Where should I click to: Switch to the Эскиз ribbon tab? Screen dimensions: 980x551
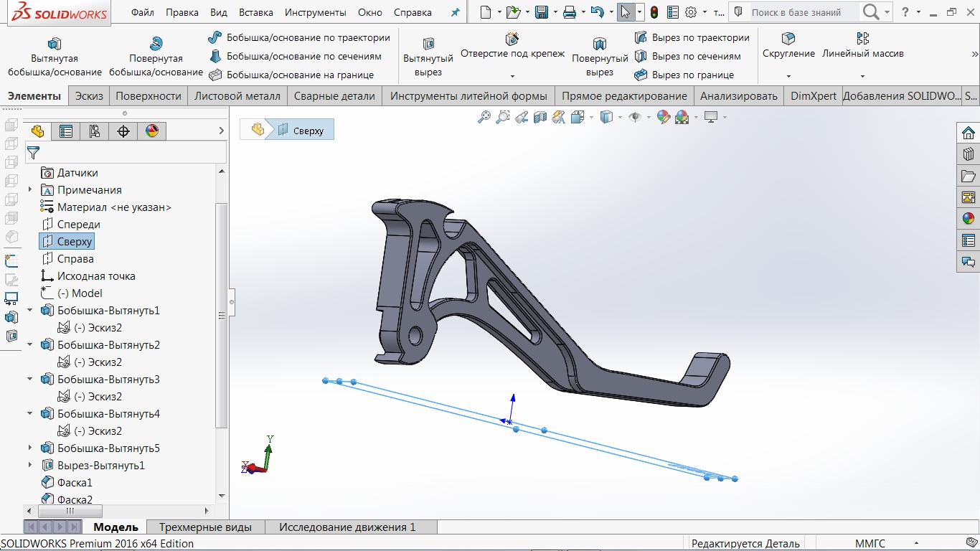89,96
